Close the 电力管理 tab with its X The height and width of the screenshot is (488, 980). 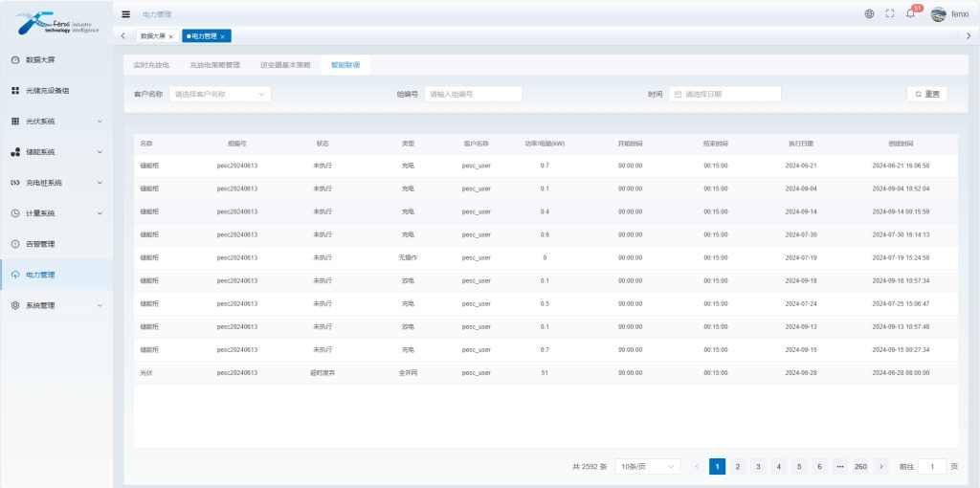click(x=223, y=36)
